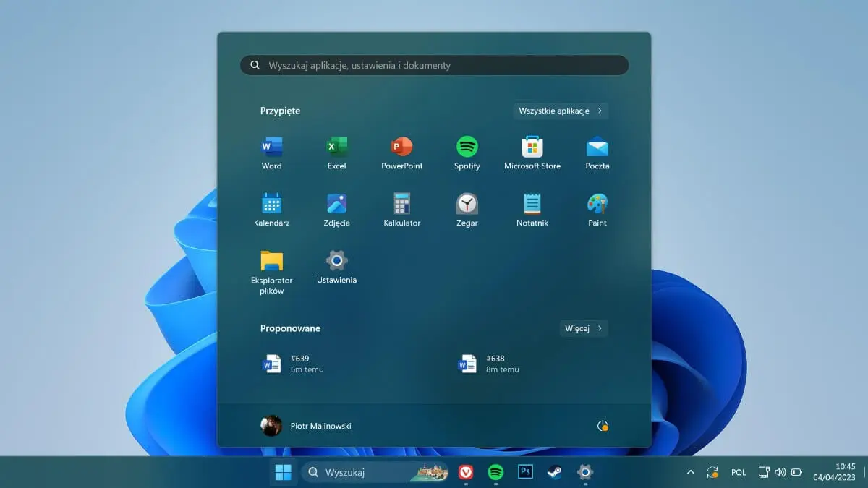Launch Excel
The width and height of the screenshot is (868, 488).
pos(336,148)
